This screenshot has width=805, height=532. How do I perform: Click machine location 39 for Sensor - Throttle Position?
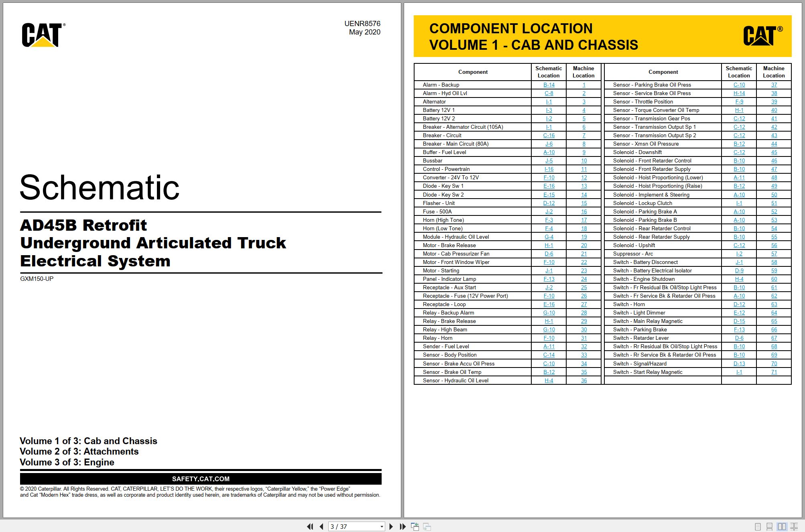(x=774, y=102)
